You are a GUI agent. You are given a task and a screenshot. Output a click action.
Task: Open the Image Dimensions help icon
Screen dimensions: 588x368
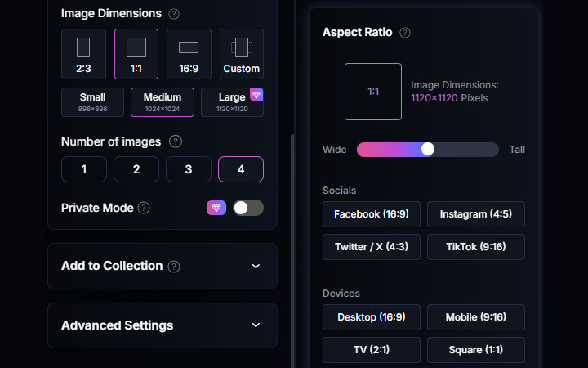pyautogui.click(x=174, y=14)
